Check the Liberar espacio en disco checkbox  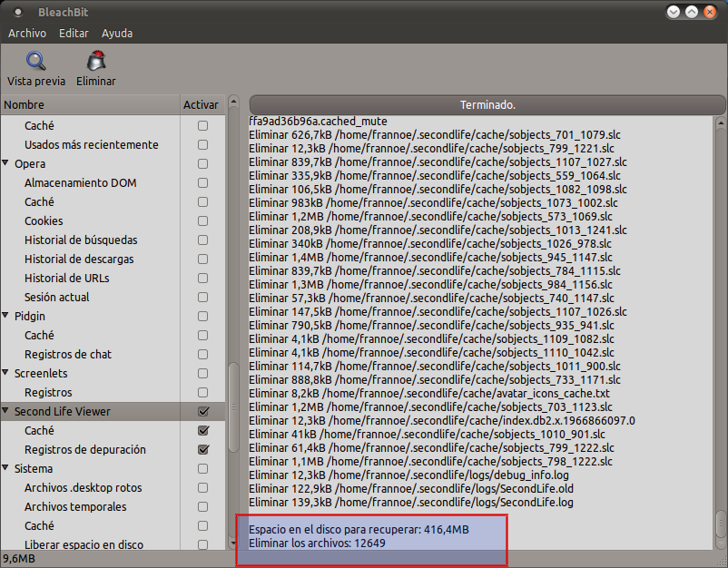202,544
